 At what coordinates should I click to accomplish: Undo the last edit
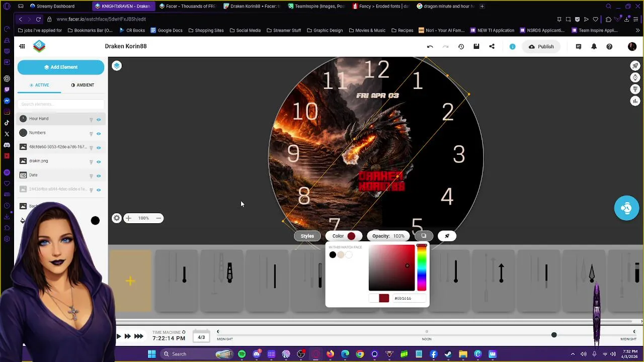click(430, 47)
